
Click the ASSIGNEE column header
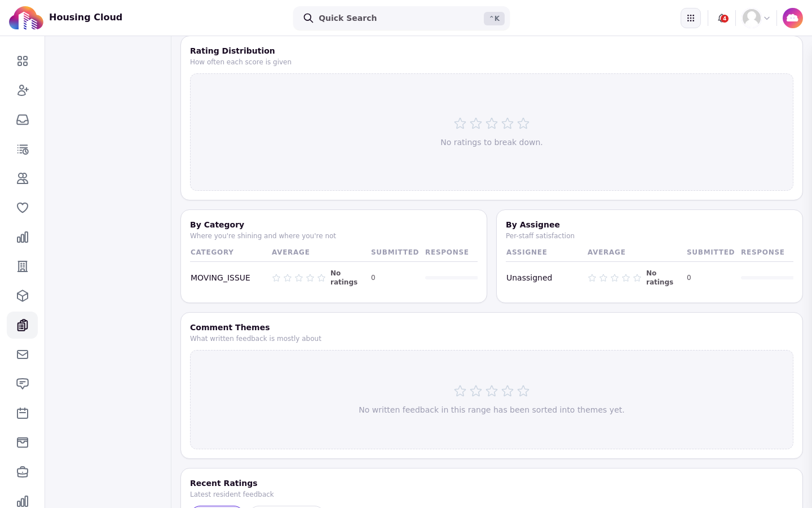[527, 252]
